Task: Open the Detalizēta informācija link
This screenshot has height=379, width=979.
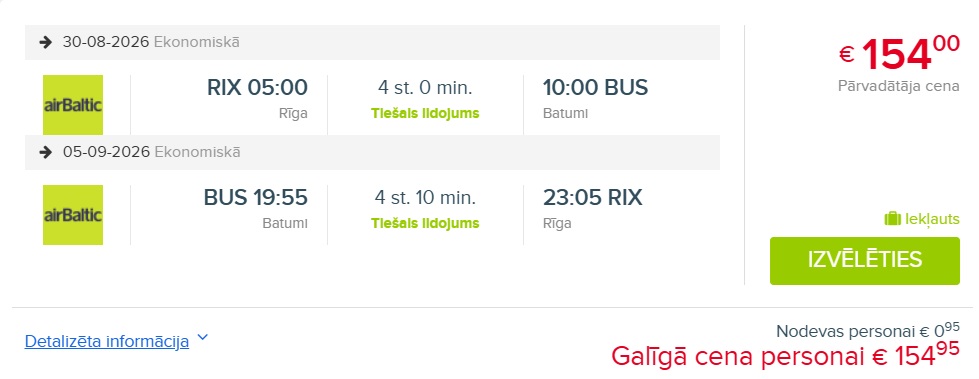Action: (x=107, y=342)
